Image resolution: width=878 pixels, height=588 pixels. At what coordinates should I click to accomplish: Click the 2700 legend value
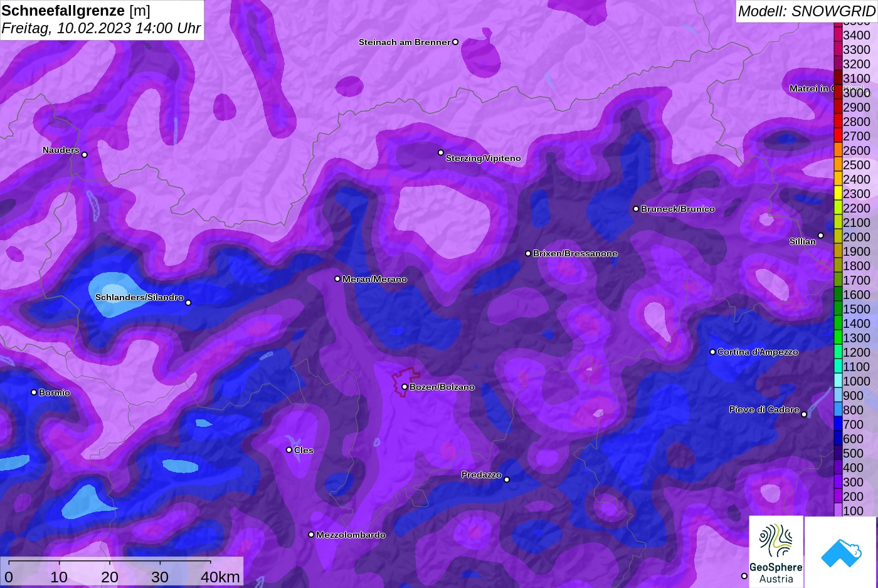tap(857, 136)
